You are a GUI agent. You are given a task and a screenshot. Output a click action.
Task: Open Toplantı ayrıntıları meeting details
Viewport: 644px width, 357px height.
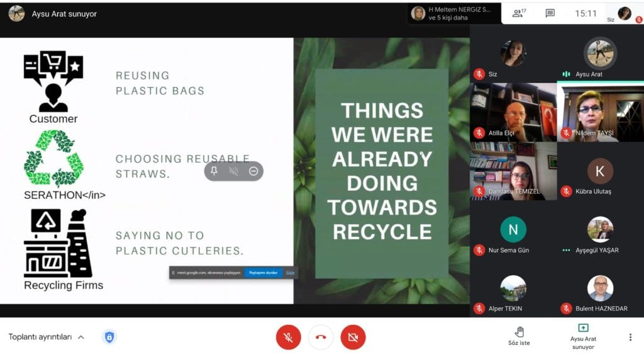[40, 337]
